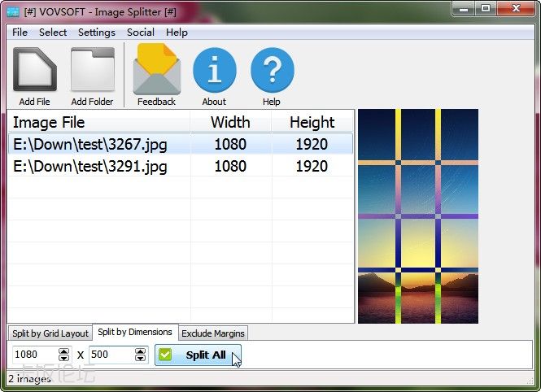Open the File menu
Image resolution: width=541 pixels, height=392 pixels.
pos(20,33)
